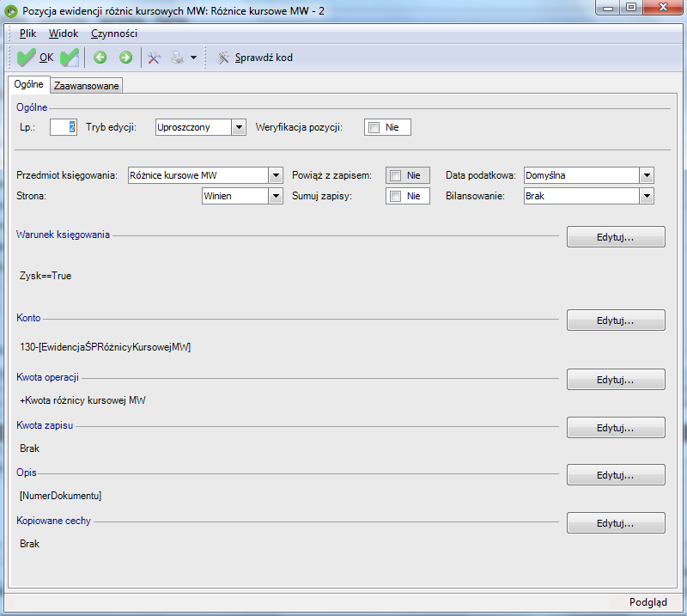
Task: Go to previous record with left arrow
Action: tap(100, 58)
